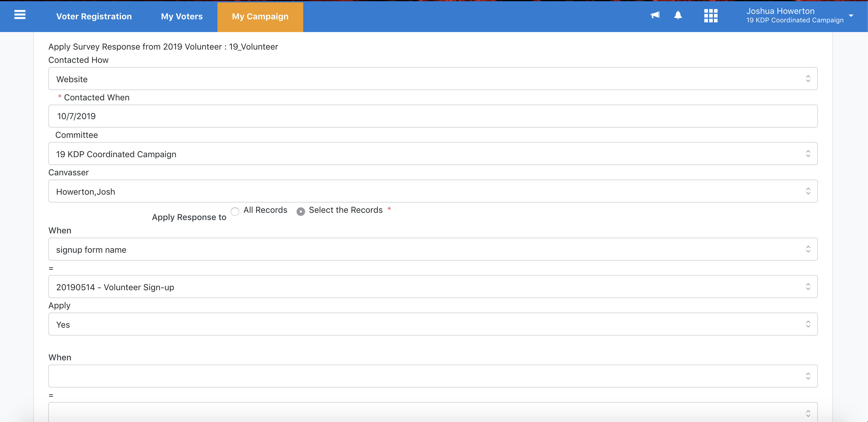
Task: Open the bottom empty value dropdown
Action: tap(433, 413)
